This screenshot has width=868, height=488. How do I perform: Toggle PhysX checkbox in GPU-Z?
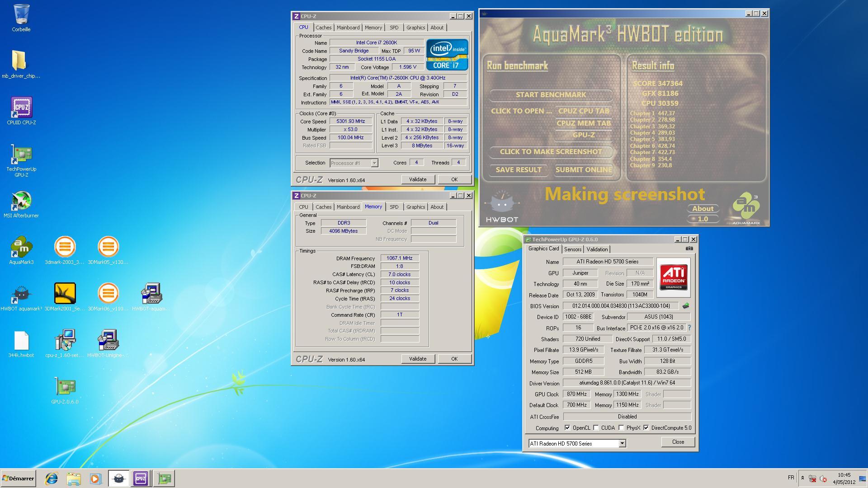(621, 428)
